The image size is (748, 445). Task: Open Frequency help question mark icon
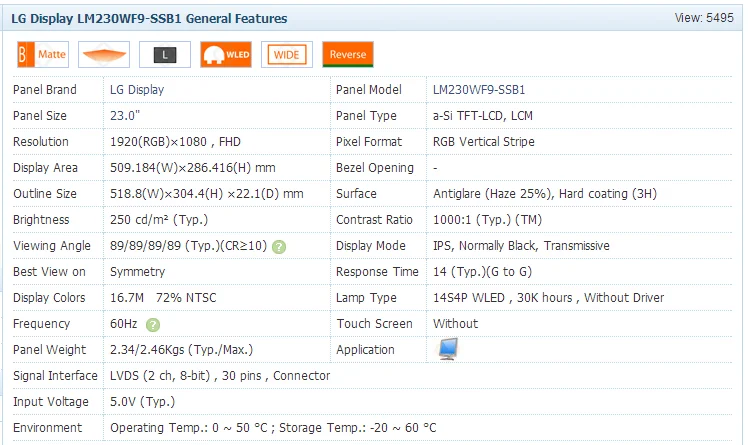click(153, 325)
